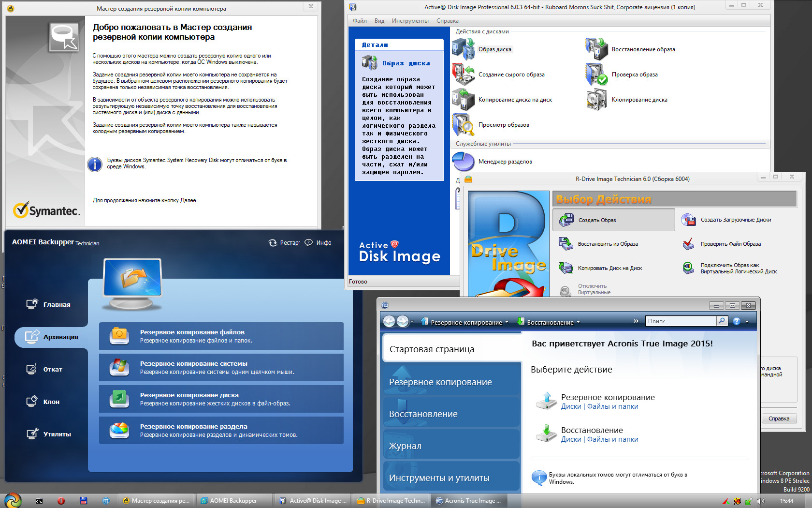Screen dimensions: 812x508
Task: Click Acronis forward navigation arrow
Action: [x=402, y=321]
